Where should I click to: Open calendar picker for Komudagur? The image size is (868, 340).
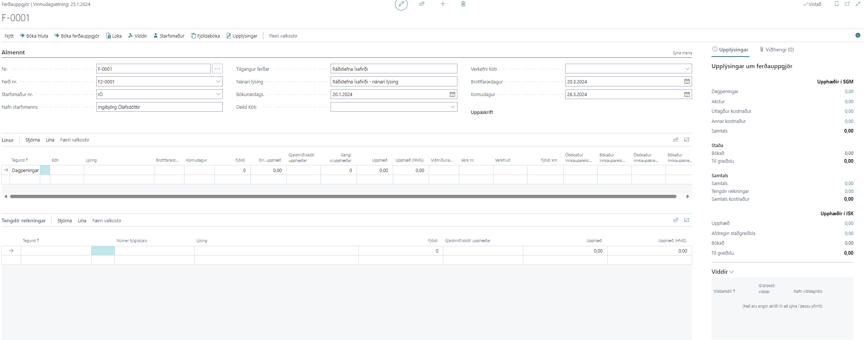(687, 94)
